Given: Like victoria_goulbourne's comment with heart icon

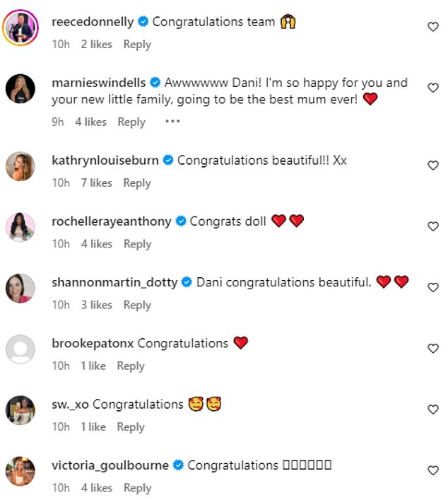Looking at the screenshot, I should pos(433,470).
